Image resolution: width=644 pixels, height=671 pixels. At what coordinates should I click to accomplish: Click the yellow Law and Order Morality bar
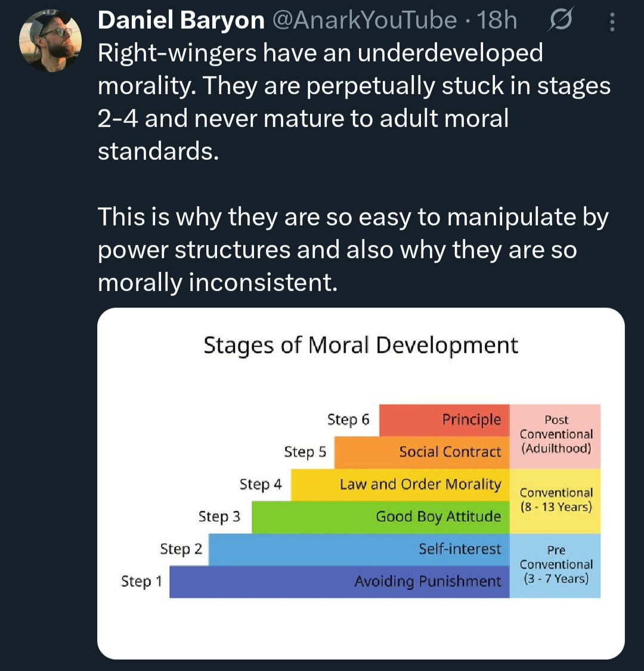point(400,484)
